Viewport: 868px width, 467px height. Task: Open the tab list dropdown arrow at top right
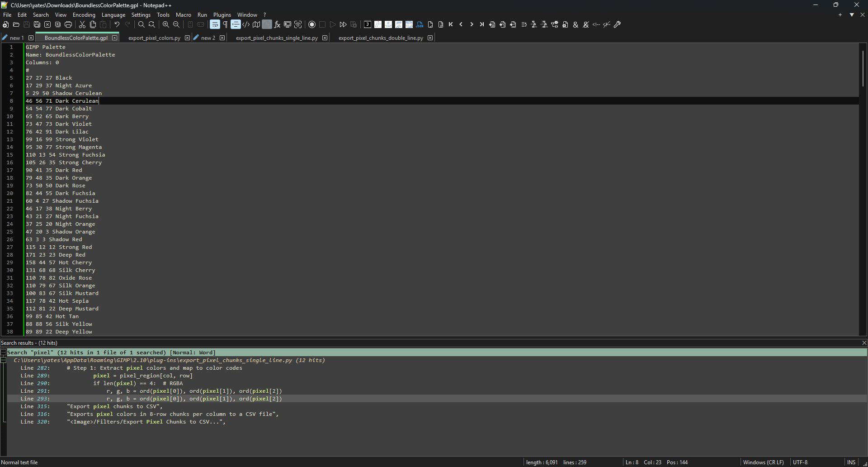[852, 15]
